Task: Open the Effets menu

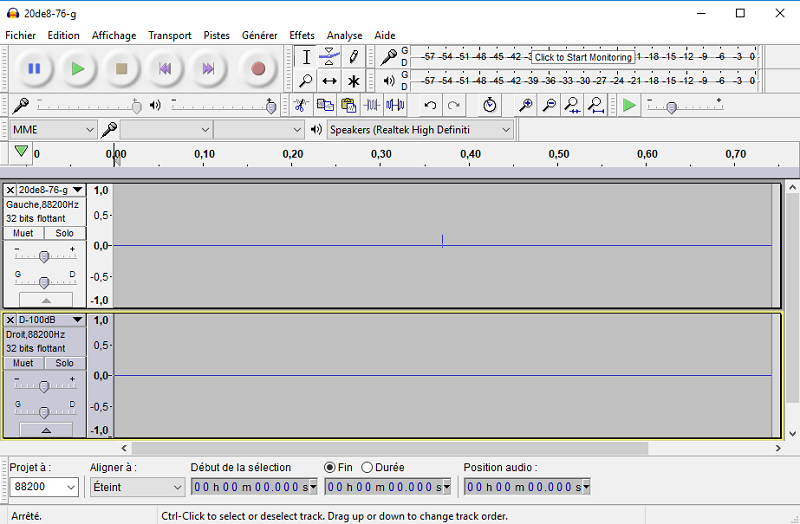Action: pos(302,35)
